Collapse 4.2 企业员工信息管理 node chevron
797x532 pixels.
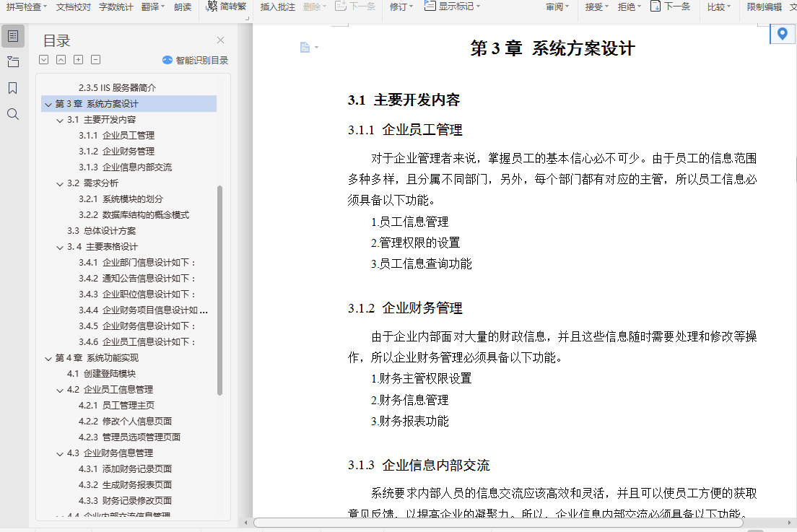pyautogui.click(x=60, y=390)
